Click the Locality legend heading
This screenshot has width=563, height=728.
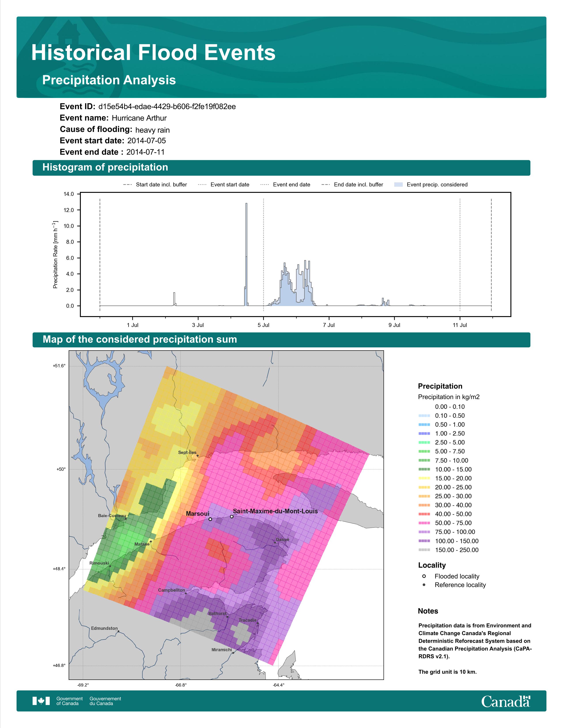pyautogui.click(x=432, y=565)
